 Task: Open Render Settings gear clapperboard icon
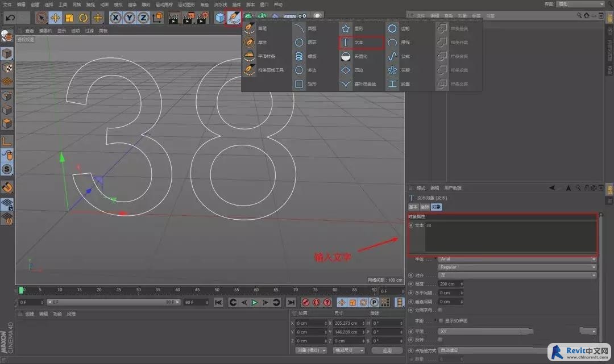click(x=202, y=18)
